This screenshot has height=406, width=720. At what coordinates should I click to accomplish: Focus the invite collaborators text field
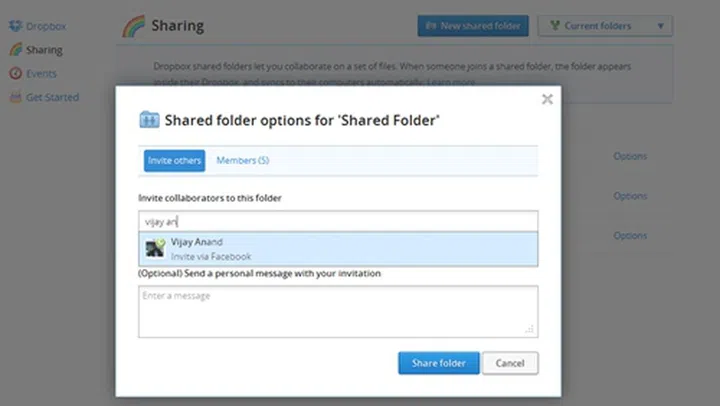coord(338,221)
